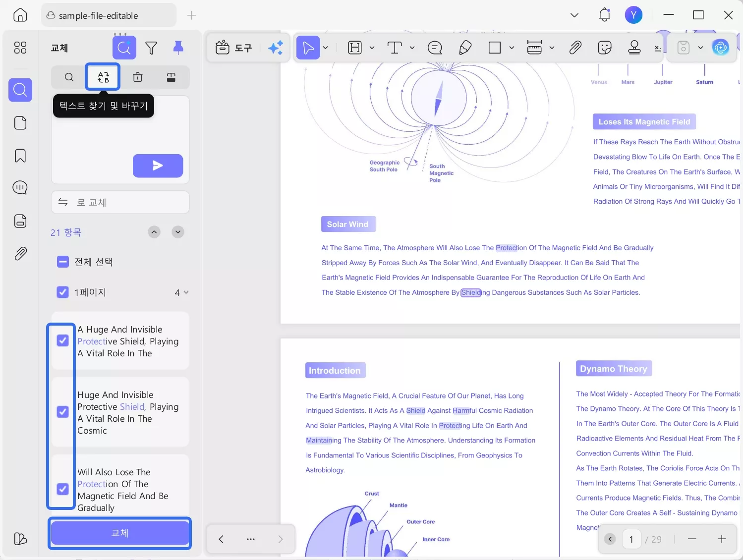
Task: Open the comments panel in sidebar
Action: 20,188
